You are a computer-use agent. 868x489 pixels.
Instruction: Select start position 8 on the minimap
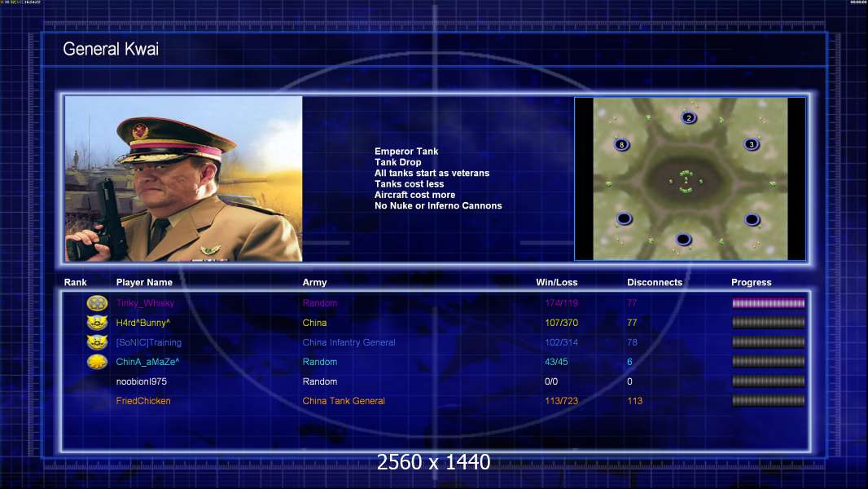pyautogui.click(x=621, y=144)
